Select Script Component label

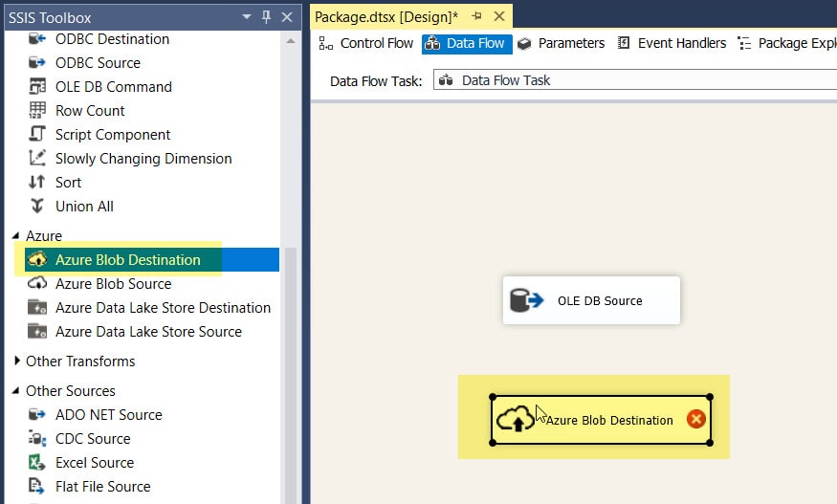pos(113,135)
